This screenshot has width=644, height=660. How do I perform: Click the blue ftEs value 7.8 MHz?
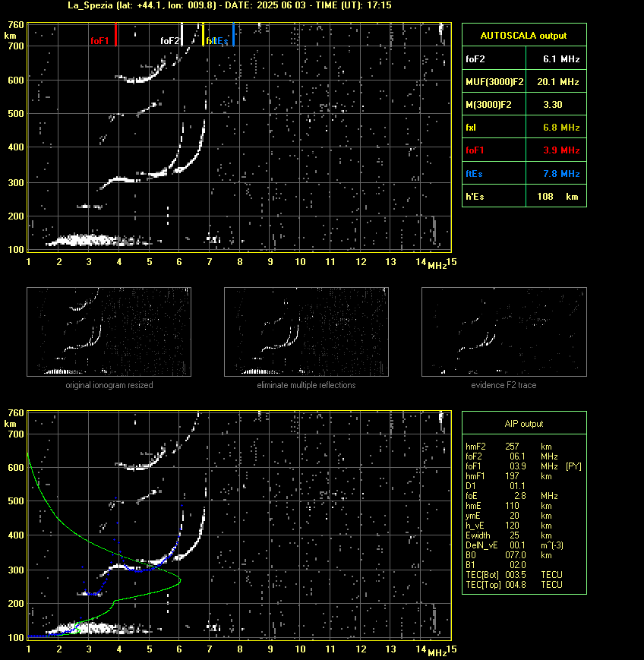click(561, 173)
